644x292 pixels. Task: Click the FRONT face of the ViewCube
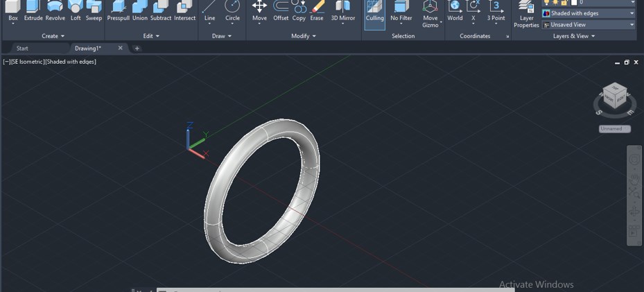tap(609, 99)
